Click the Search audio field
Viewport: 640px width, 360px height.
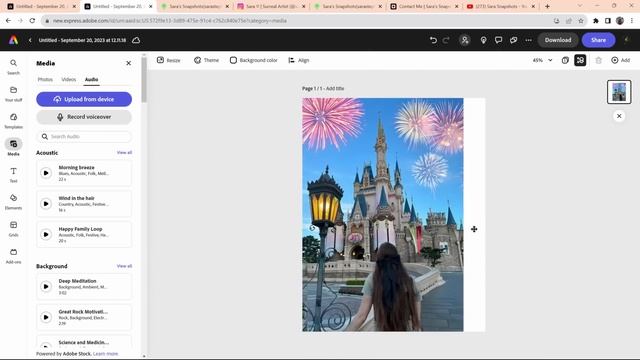84,136
